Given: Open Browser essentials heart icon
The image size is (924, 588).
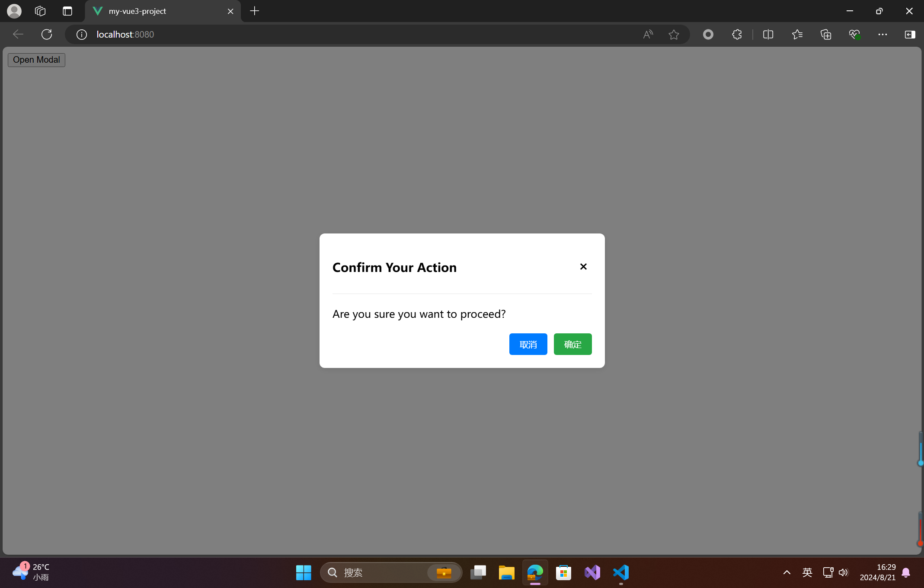Looking at the screenshot, I should pos(854,34).
